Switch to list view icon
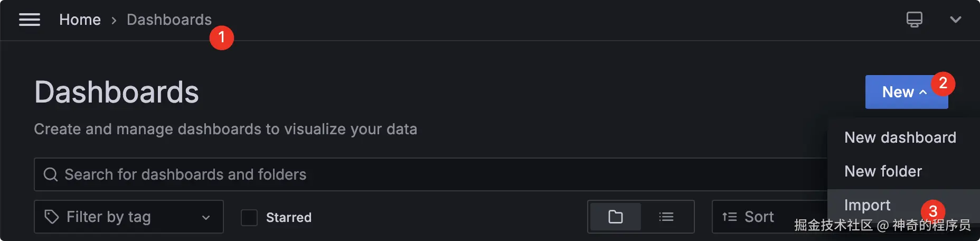Image resolution: width=980 pixels, height=241 pixels. pos(666,217)
